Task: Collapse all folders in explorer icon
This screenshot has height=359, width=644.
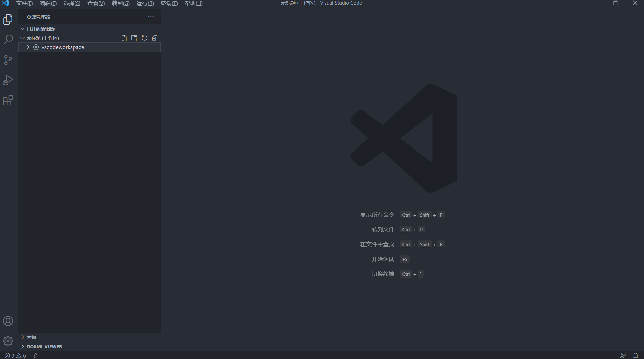Action: click(x=155, y=38)
